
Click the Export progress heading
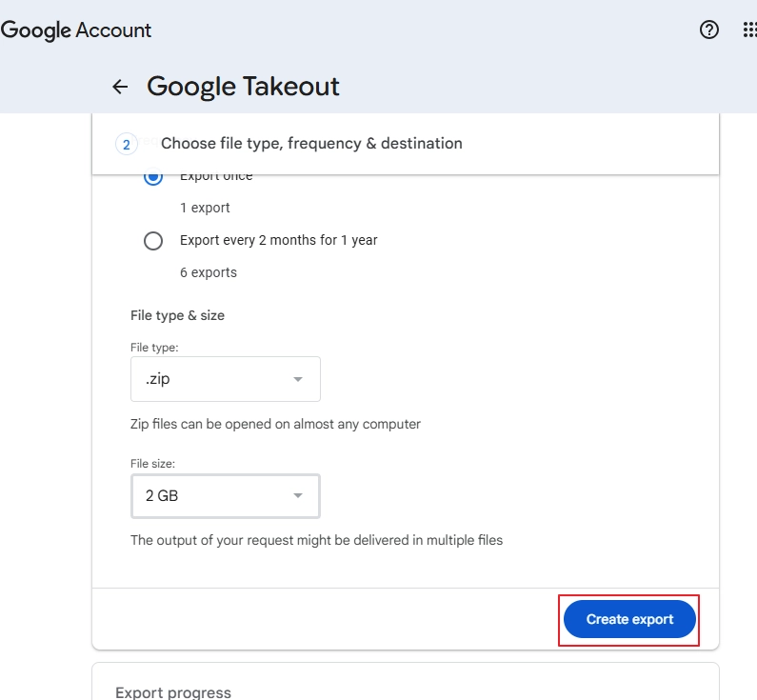click(173, 692)
